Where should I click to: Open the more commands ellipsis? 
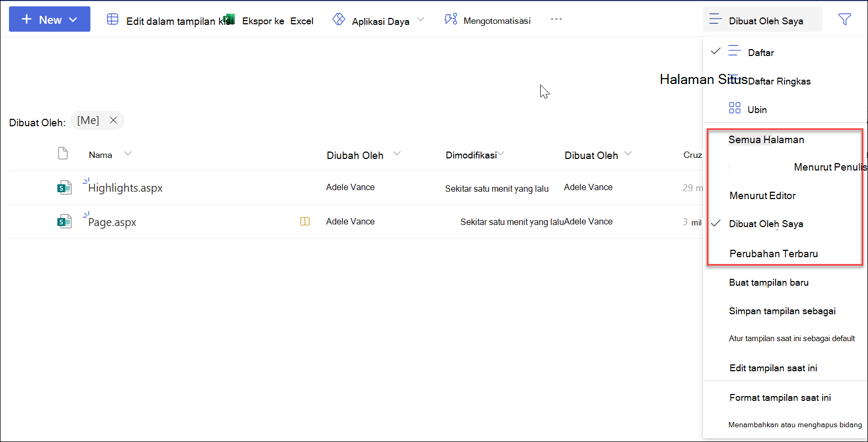pos(556,19)
